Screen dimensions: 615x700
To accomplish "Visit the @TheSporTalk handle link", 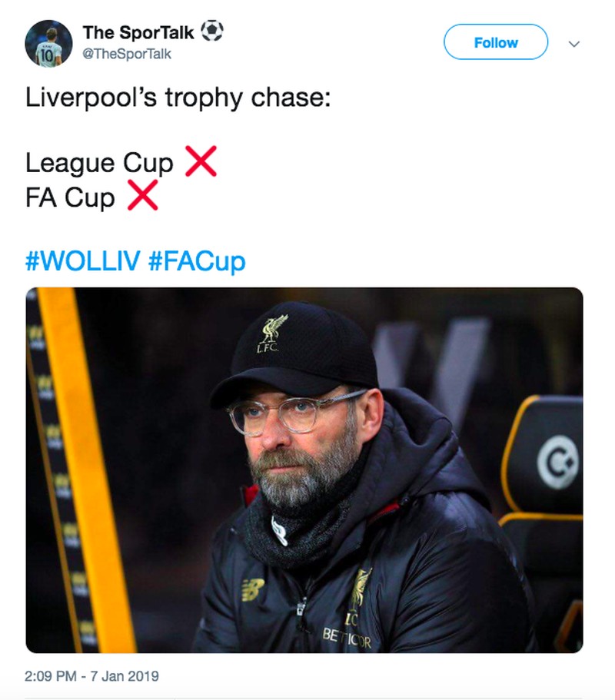I will pos(127,54).
